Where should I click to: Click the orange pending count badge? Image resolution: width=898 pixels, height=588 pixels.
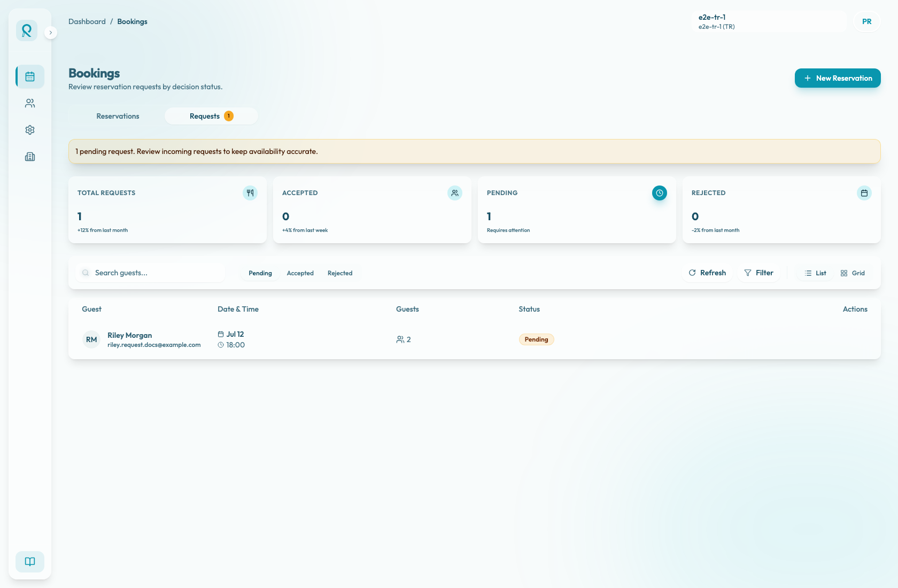(x=229, y=116)
